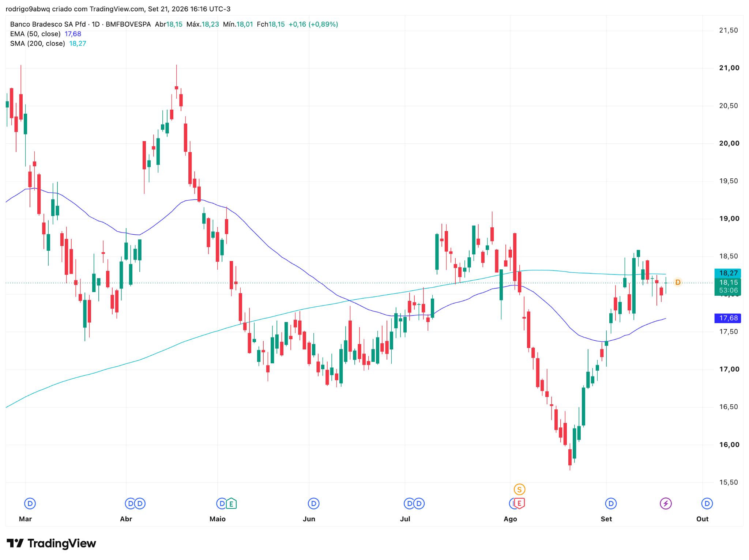749x560 pixels.
Task: Click the 16,50 price axis label
Action: tap(729, 407)
